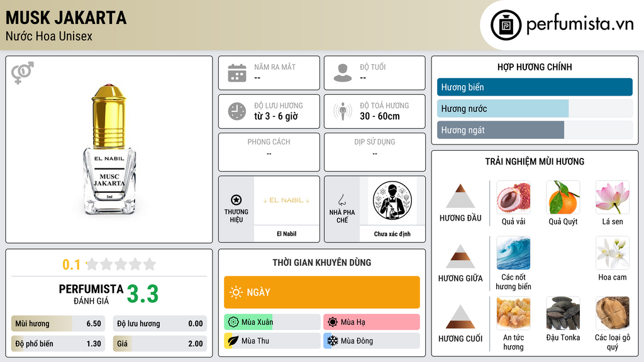
Task: Select the Quả Quýt tangerine note image
Action: click(563, 197)
